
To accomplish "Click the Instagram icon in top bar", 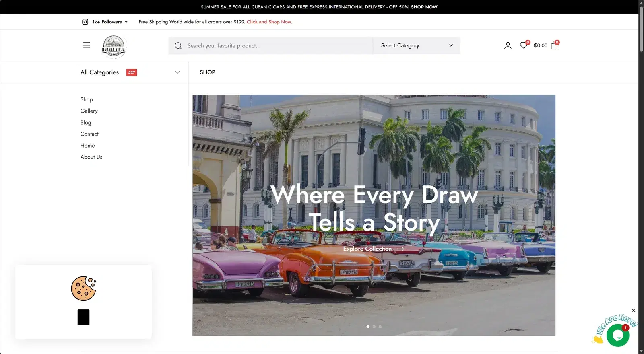I will (85, 22).
